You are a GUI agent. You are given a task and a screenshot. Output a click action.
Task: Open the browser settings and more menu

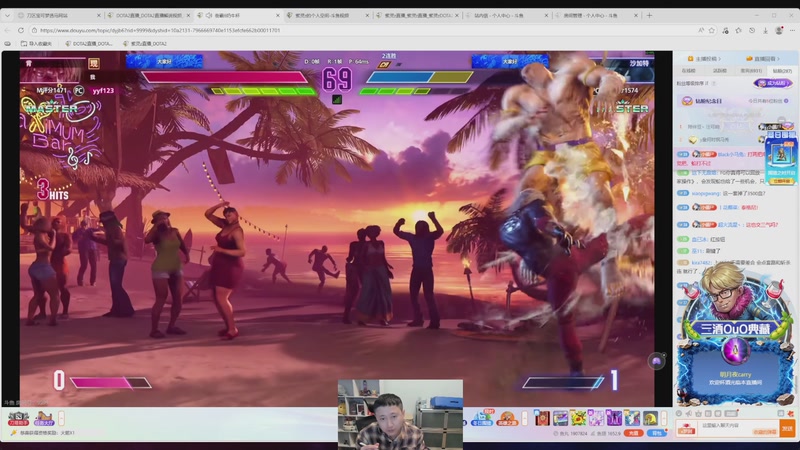792,30
